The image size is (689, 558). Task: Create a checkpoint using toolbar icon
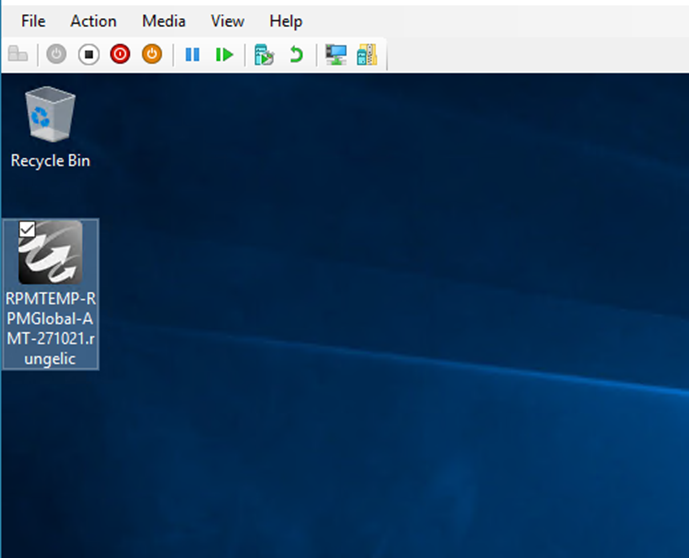tap(264, 55)
